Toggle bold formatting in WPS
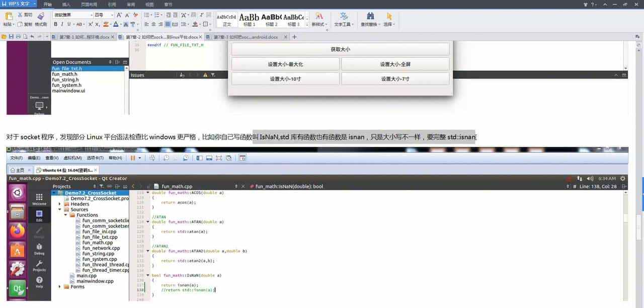 [x=55, y=24]
